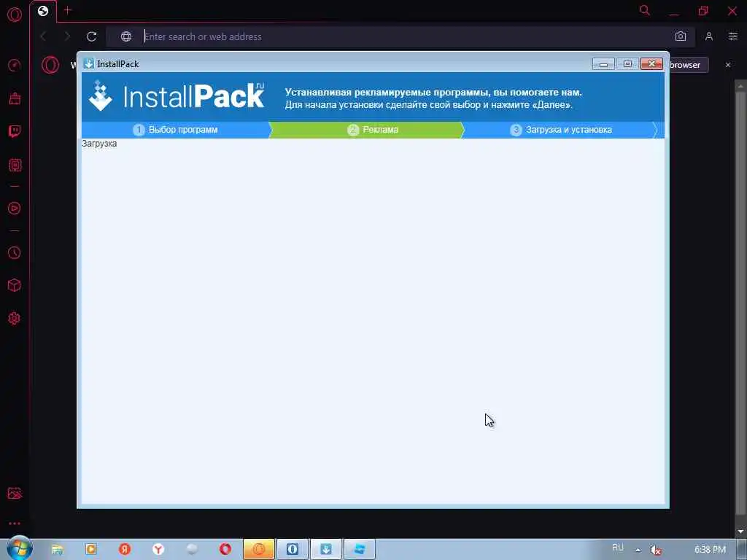Open Twitch panel in Opera sidebar
The height and width of the screenshot is (560, 747).
pos(15,131)
